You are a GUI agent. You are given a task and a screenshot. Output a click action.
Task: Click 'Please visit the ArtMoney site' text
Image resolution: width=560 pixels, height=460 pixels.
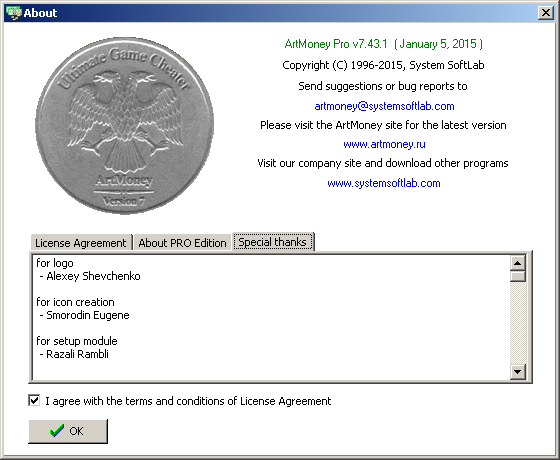click(383, 125)
